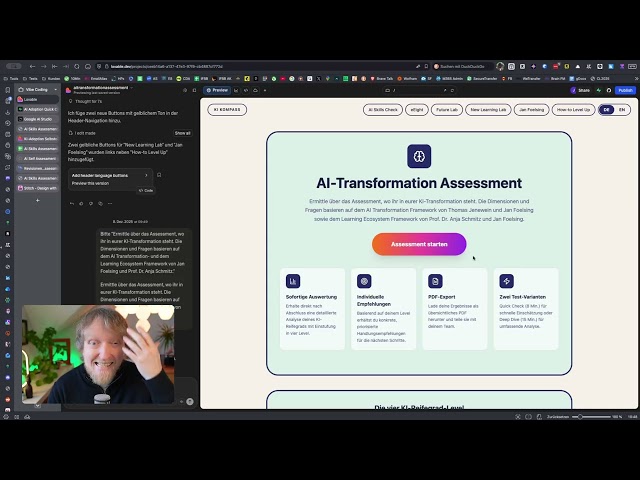Click the downloads icon in the left sidebar

tap(7, 112)
